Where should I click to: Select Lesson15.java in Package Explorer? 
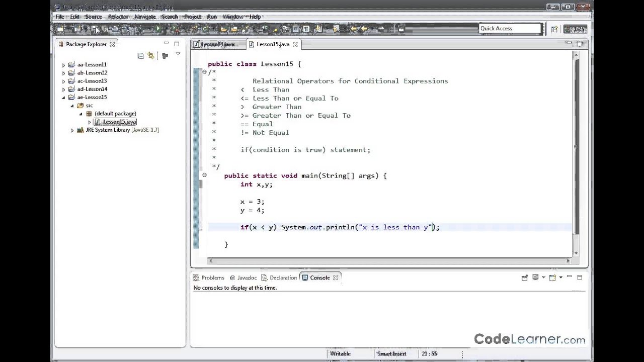coord(119,122)
